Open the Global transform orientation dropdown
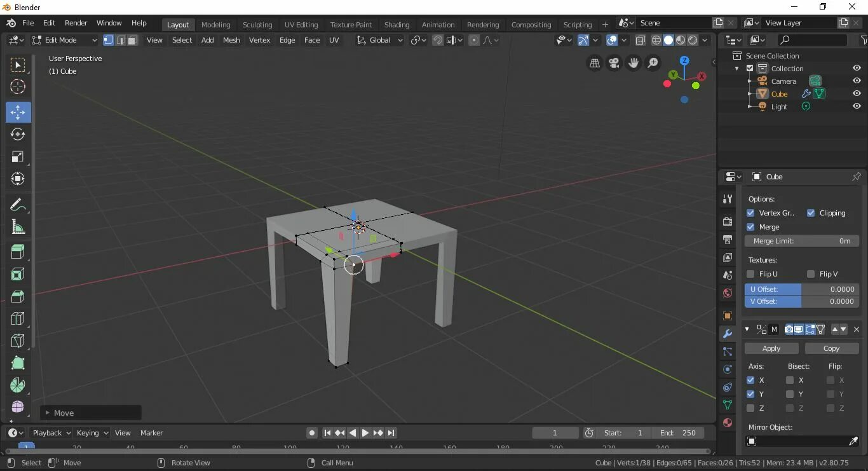Screen dimensions: 868x471 pyautogui.click(x=379, y=39)
